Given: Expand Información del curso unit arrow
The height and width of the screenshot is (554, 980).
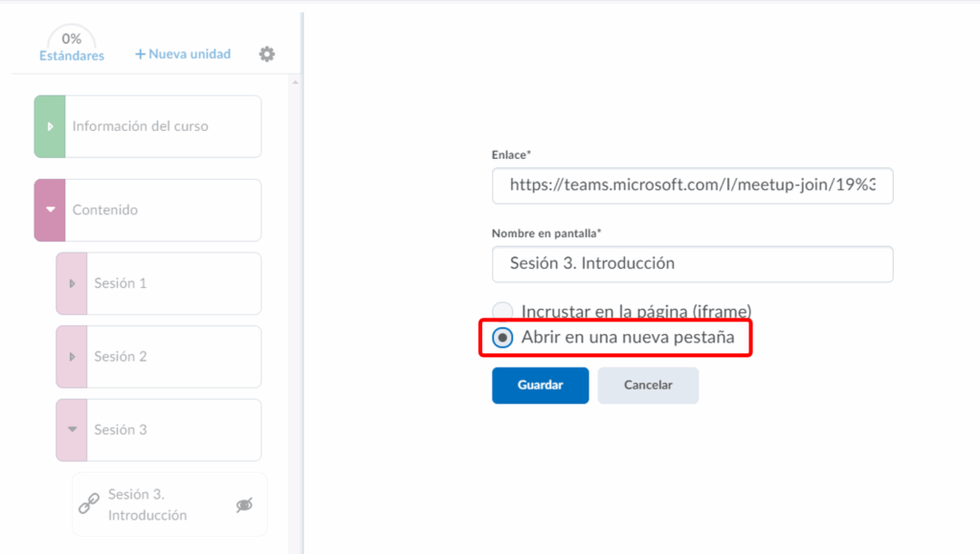Looking at the screenshot, I should (x=50, y=126).
